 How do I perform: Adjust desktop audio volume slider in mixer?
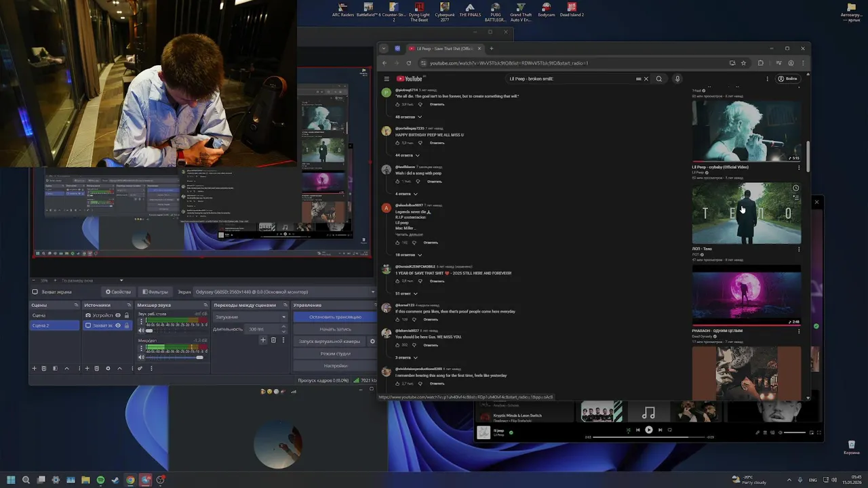coord(176,330)
